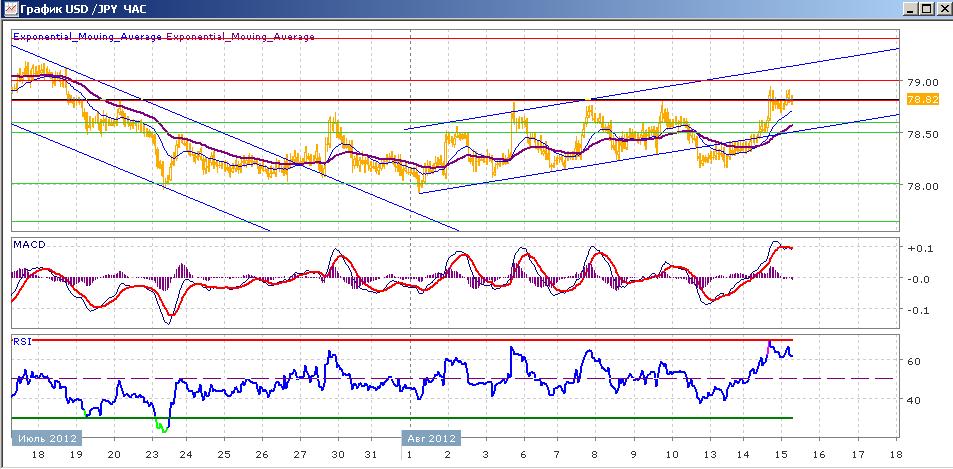Screen dimensions: 953x469
Task: Click the window title 'График USD /JPY ЧАС'
Action: 83,9
